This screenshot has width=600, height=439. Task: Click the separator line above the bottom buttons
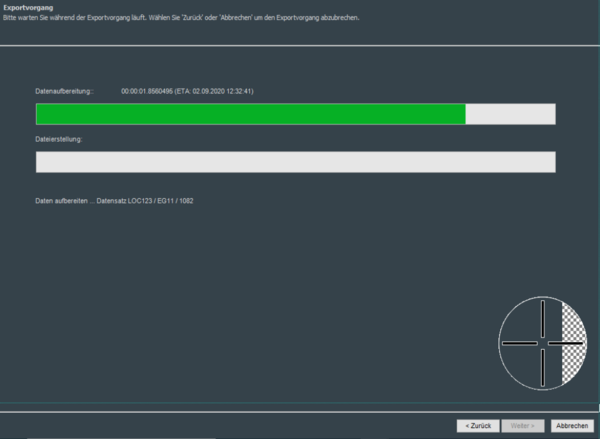click(x=300, y=410)
